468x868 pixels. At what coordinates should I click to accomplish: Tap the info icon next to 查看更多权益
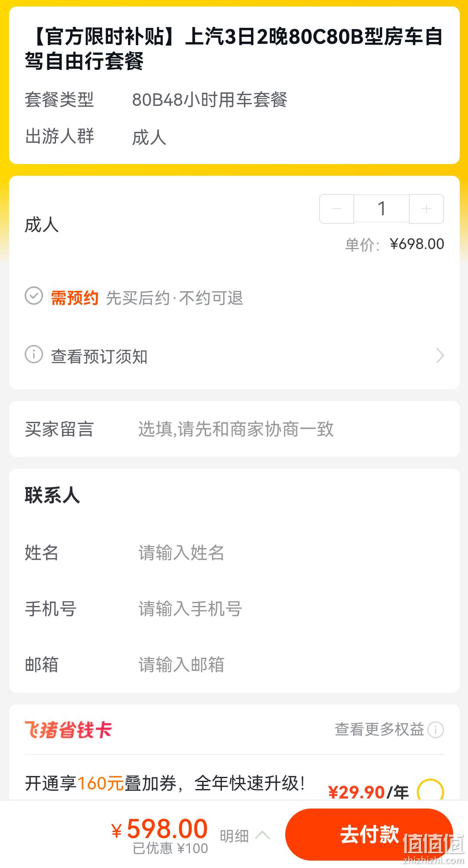click(435, 730)
